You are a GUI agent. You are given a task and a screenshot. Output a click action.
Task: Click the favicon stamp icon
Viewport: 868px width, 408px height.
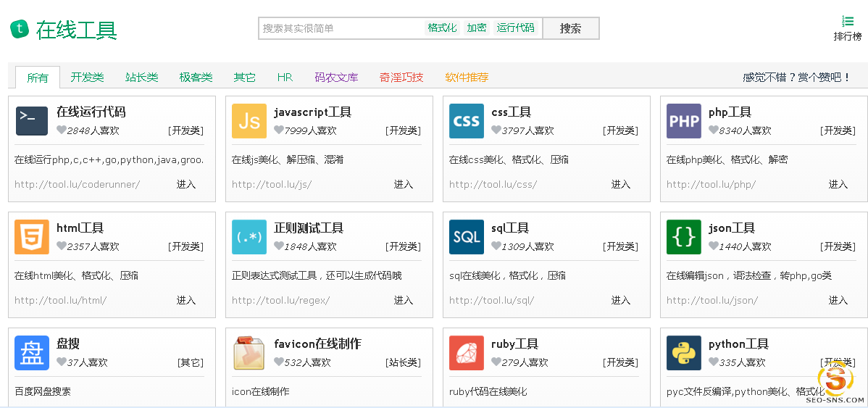tap(249, 353)
